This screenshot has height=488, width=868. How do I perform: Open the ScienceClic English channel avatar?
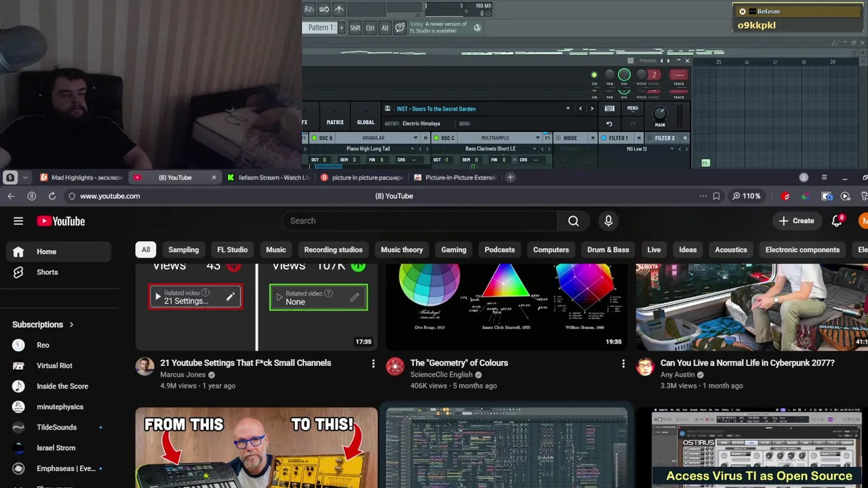pos(395,367)
